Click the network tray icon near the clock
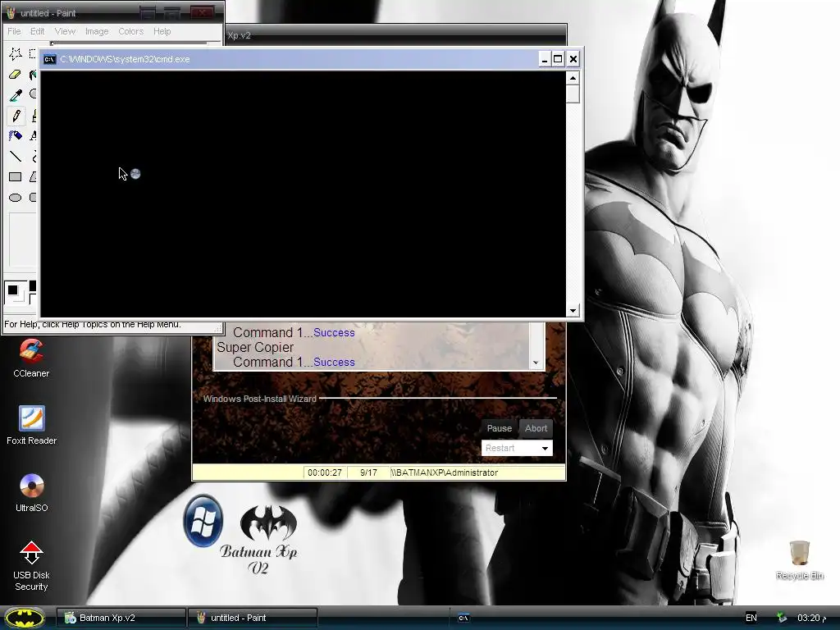This screenshot has width=840, height=630. (782, 618)
